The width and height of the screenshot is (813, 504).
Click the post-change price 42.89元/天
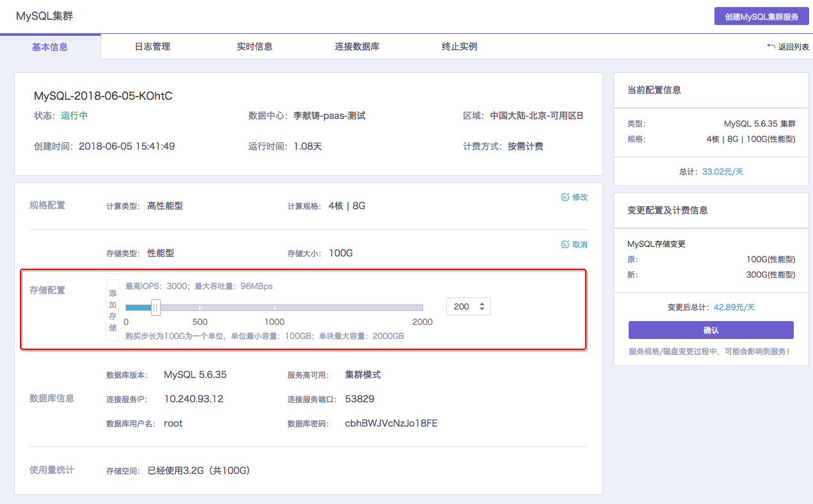734,307
